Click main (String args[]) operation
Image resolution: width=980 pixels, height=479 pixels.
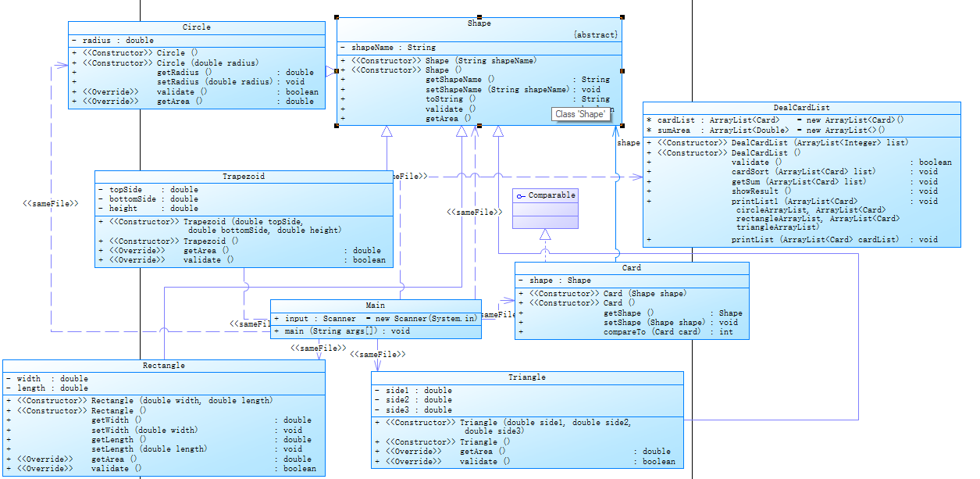pos(342,331)
